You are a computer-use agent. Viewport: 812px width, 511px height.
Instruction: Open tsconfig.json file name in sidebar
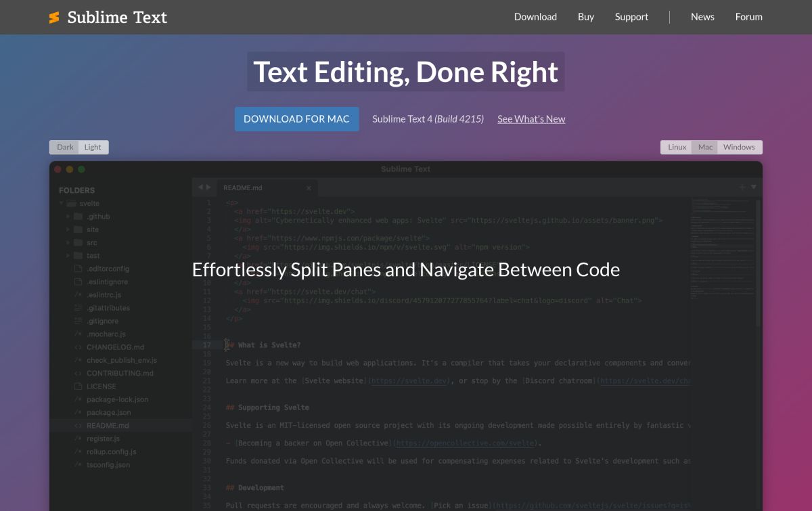coord(108,465)
